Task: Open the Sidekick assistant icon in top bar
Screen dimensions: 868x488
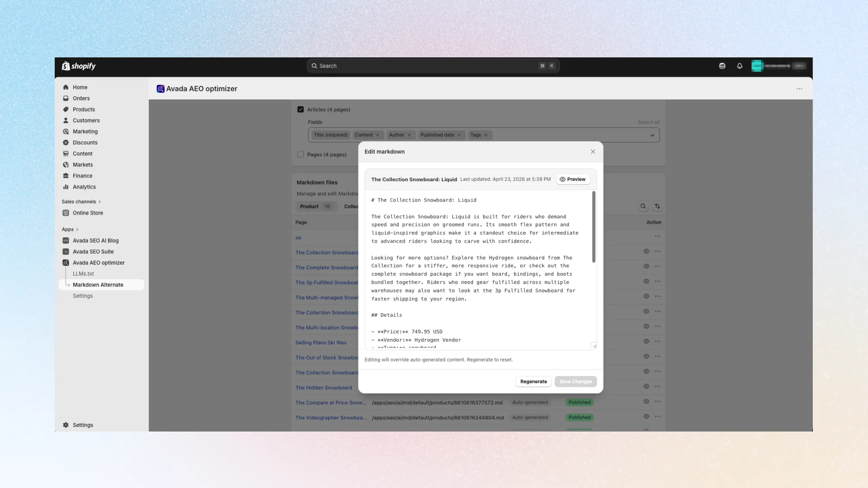Action: pos(722,66)
